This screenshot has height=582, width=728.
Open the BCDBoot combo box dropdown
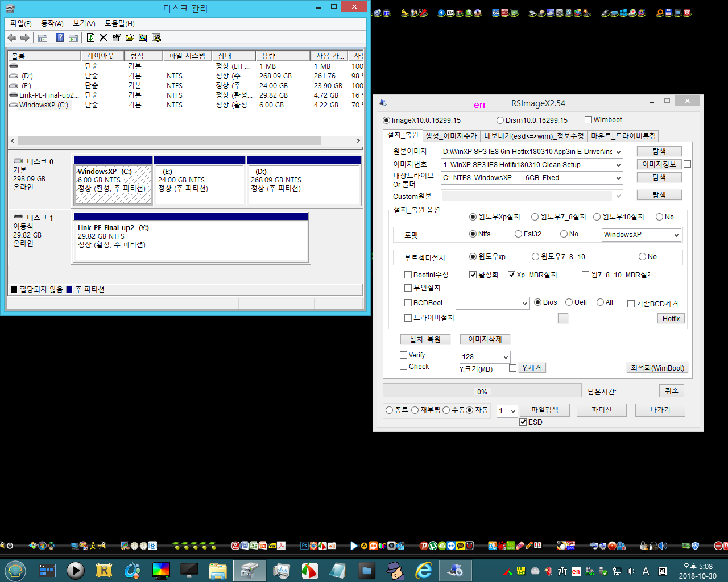pyautogui.click(x=524, y=304)
